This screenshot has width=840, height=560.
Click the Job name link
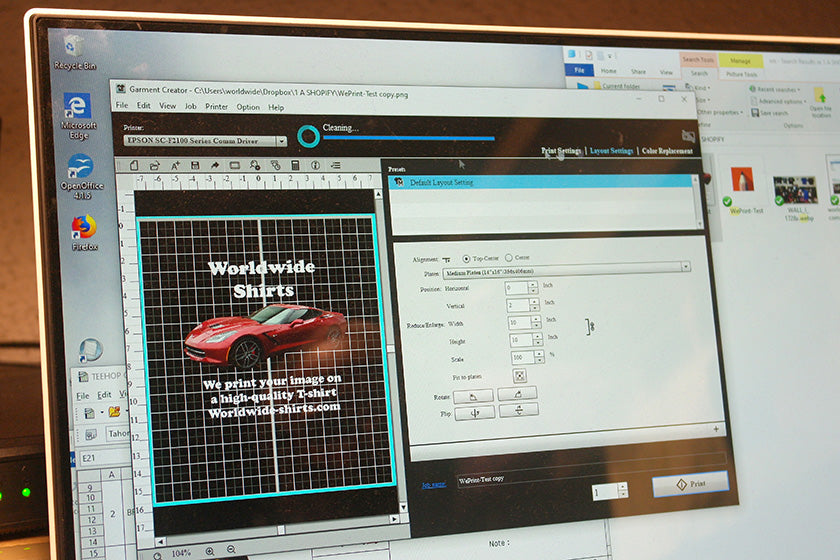[432, 485]
